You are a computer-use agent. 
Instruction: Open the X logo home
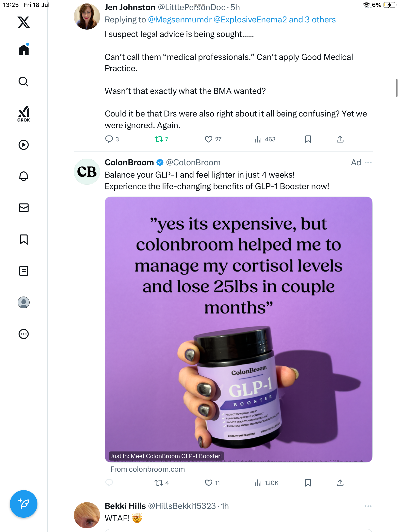point(24,22)
